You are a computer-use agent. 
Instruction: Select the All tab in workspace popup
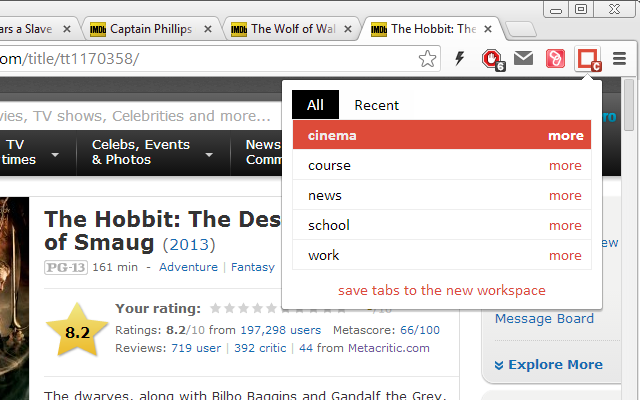pos(315,105)
